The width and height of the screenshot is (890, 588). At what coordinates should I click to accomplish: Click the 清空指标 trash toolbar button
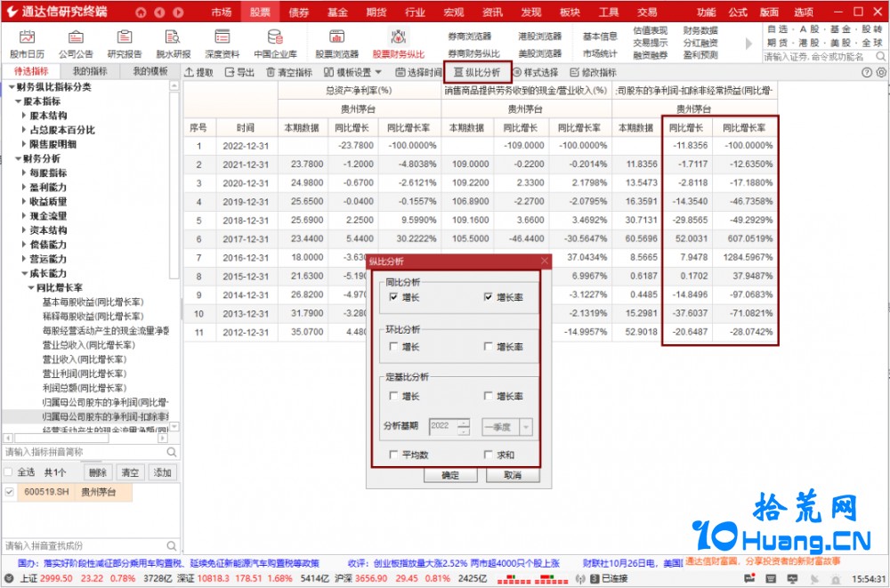tap(289, 72)
